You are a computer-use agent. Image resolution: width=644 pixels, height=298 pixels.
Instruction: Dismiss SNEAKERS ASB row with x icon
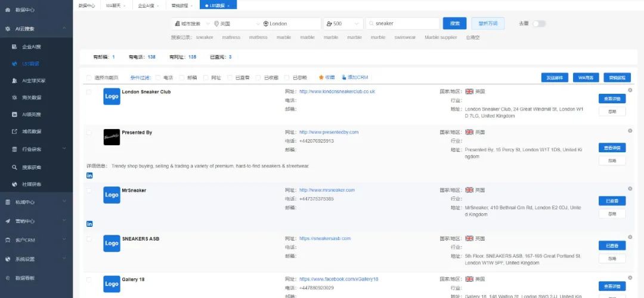(x=630, y=237)
